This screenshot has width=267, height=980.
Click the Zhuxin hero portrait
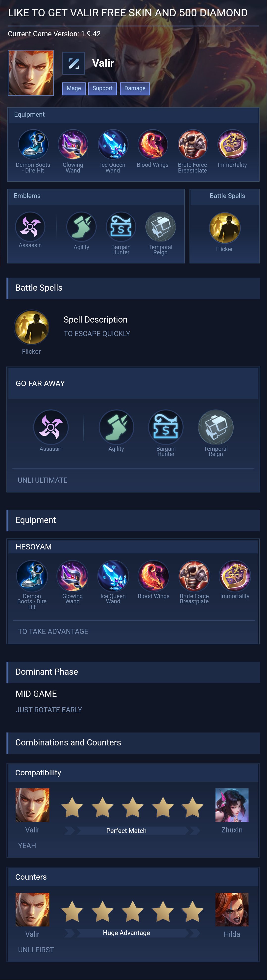click(232, 805)
